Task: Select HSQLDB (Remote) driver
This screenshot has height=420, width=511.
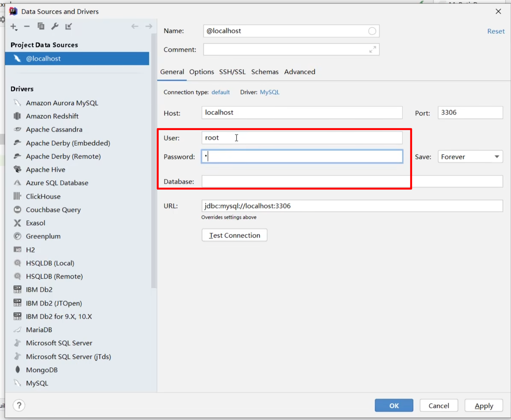Action: [x=54, y=276]
